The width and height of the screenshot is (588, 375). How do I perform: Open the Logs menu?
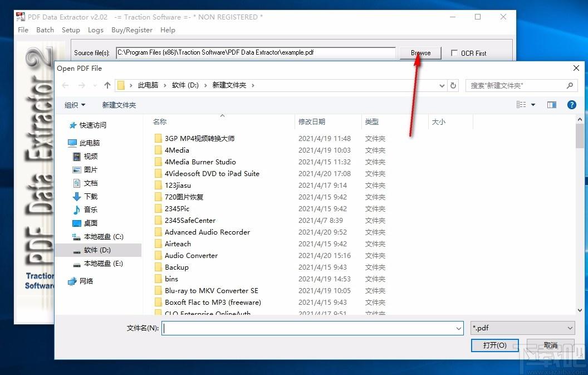(96, 30)
